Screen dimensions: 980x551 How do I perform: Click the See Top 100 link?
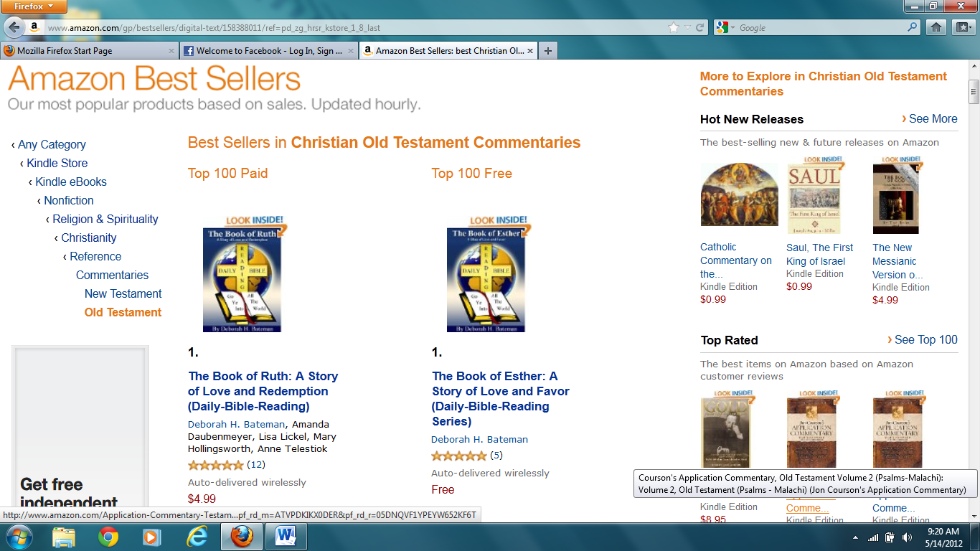coord(925,340)
